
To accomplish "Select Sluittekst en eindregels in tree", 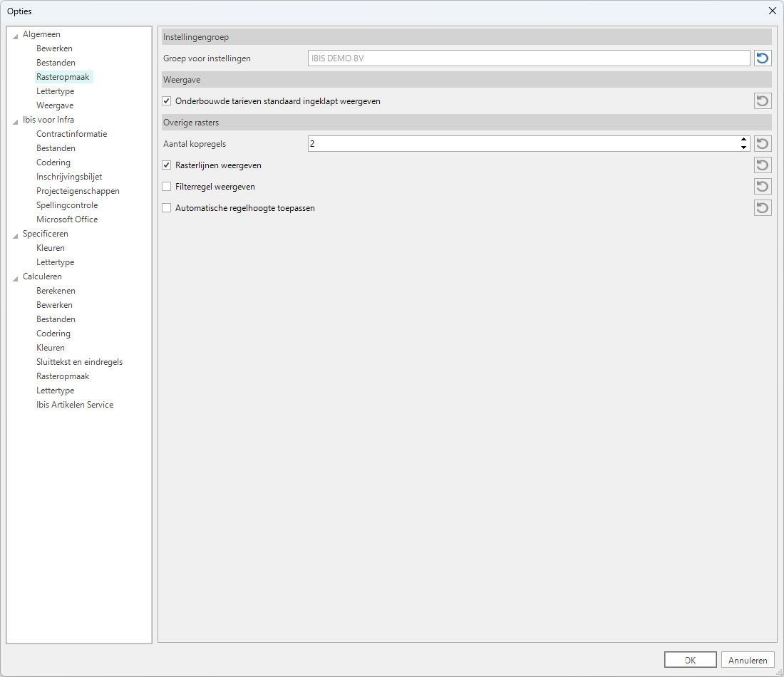I will tap(79, 362).
